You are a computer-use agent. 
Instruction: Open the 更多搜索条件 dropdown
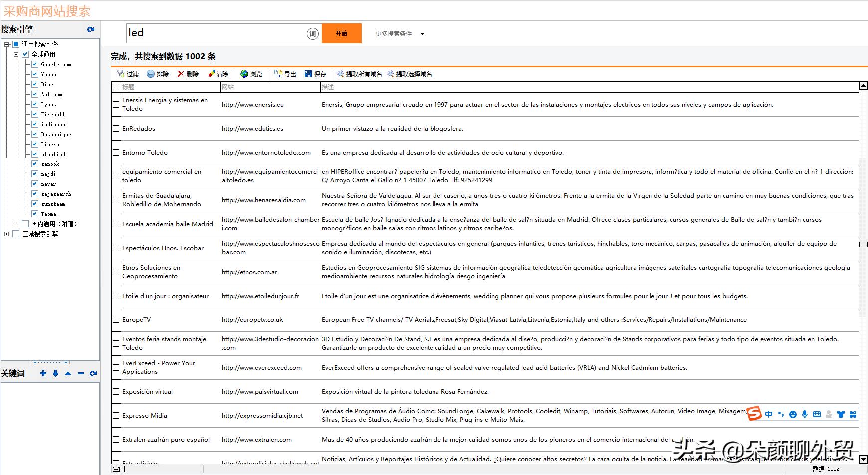click(x=422, y=34)
